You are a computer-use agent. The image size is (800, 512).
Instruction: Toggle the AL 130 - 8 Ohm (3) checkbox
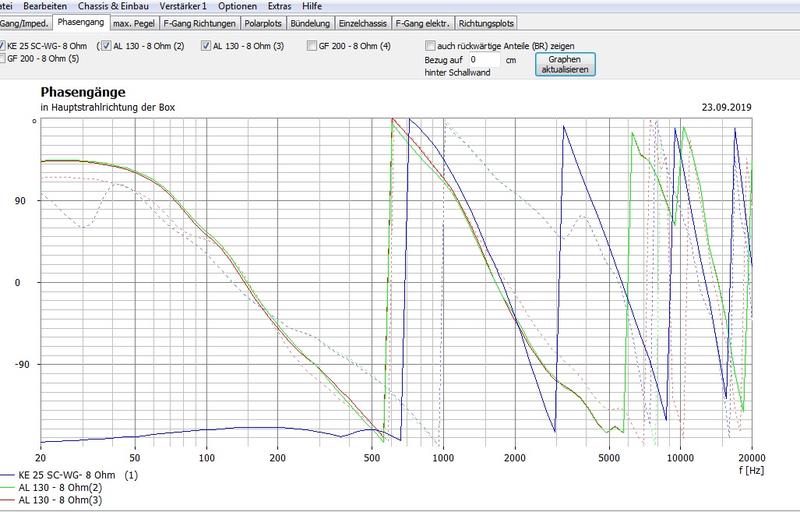point(207,46)
